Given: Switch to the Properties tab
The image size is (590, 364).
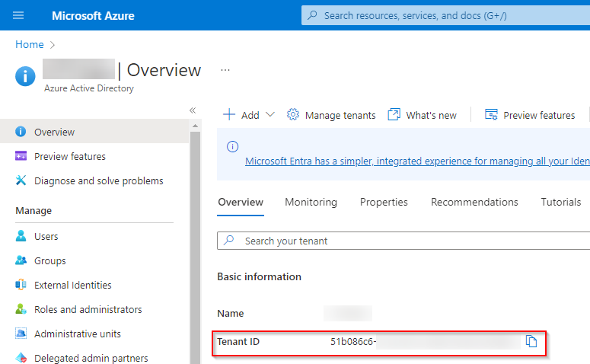Looking at the screenshot, I should (384, 202).
